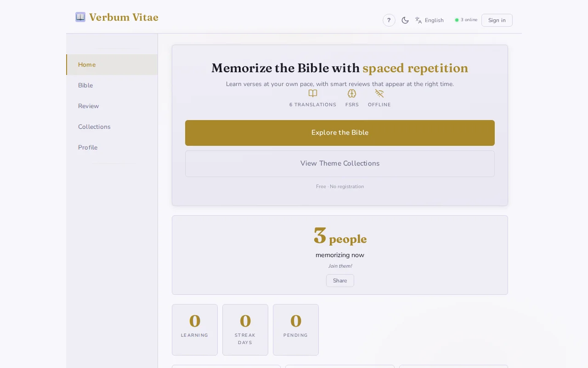This screenshot has width=588, height=368.
Task: Click the '3 people' count heading
Action: tap(340, 236)
